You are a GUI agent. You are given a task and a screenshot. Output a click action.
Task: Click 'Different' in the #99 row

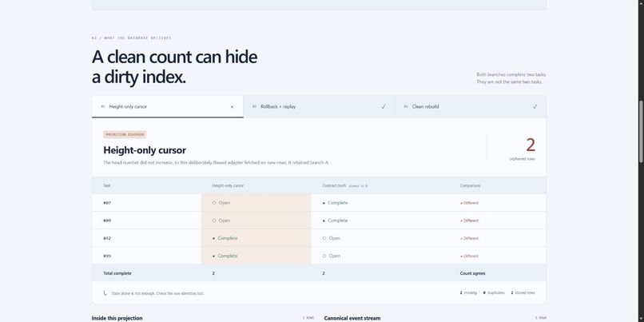pos(470,256)
